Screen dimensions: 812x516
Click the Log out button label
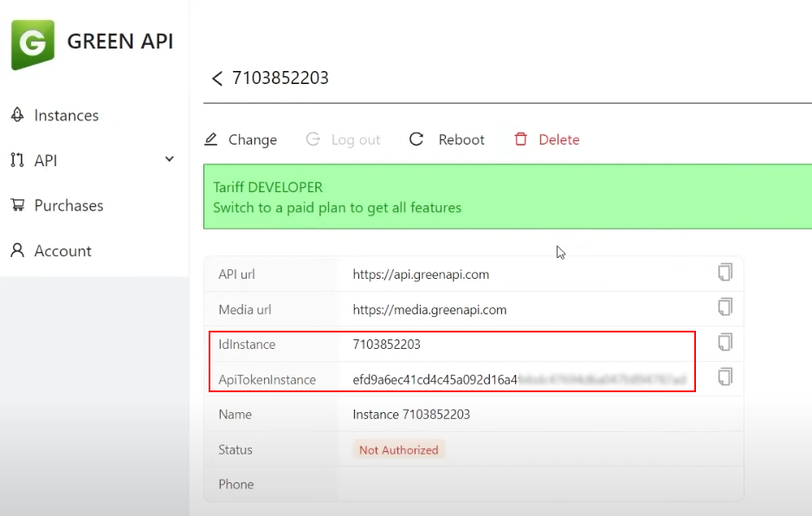(356, 140)
